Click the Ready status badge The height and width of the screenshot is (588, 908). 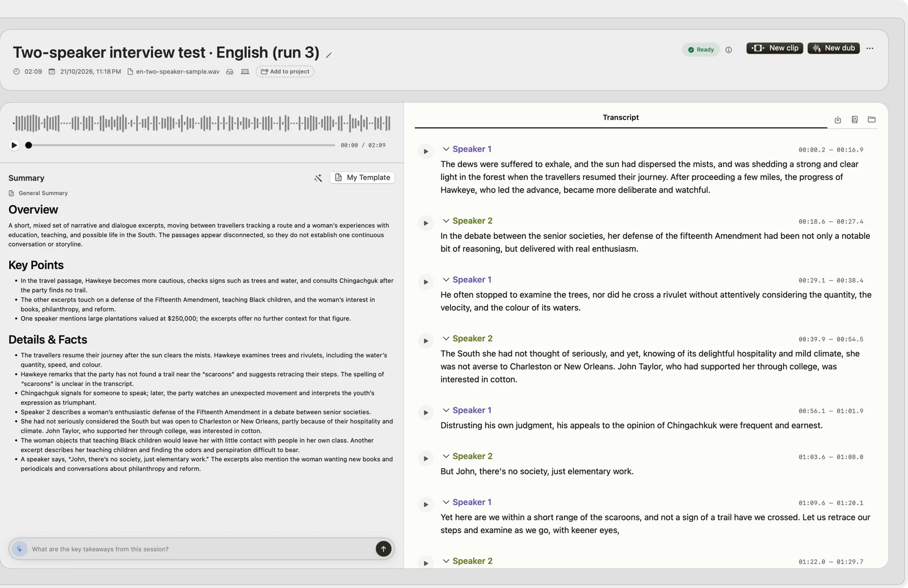click(x=701, y=50)
